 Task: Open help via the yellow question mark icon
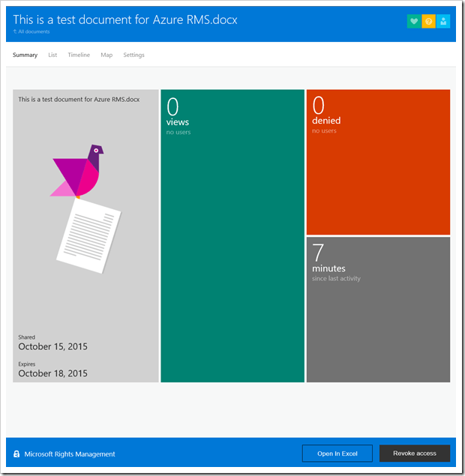(428, 22)
